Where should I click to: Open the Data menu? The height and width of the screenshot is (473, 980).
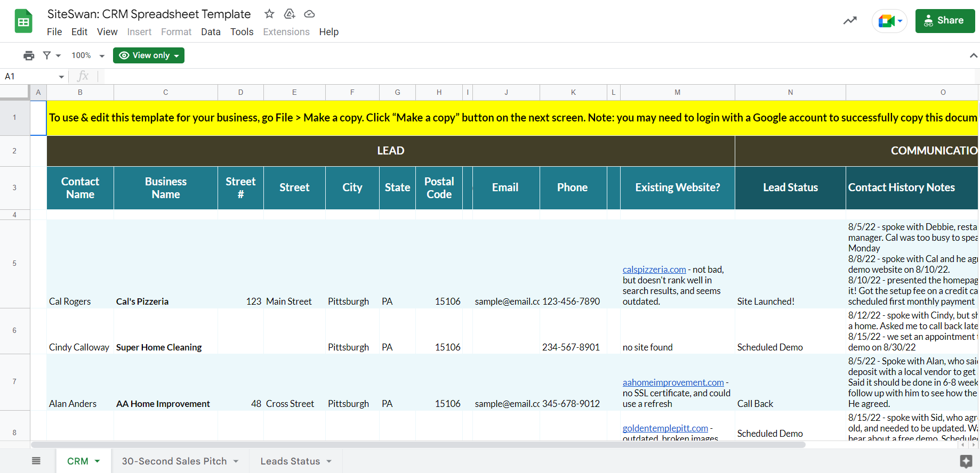pos(211,32)
